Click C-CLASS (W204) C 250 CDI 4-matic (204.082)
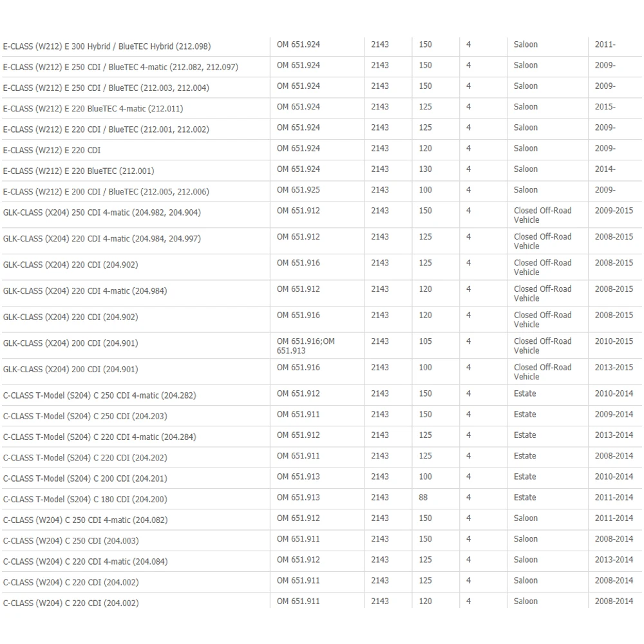This screenshot has height=644, width=644. (x=86, y=520)
